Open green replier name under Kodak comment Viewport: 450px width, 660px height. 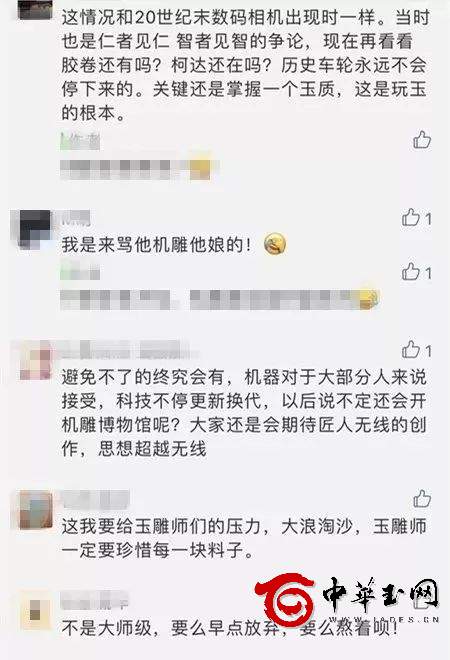(80, 141)
